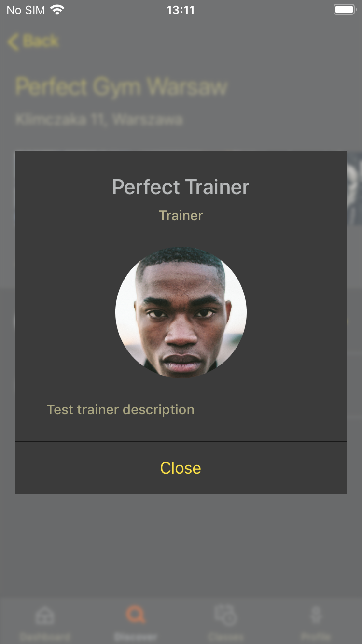362x644 pixels.
Task: Tap the blurred Back label text
Action: [41, 42]
